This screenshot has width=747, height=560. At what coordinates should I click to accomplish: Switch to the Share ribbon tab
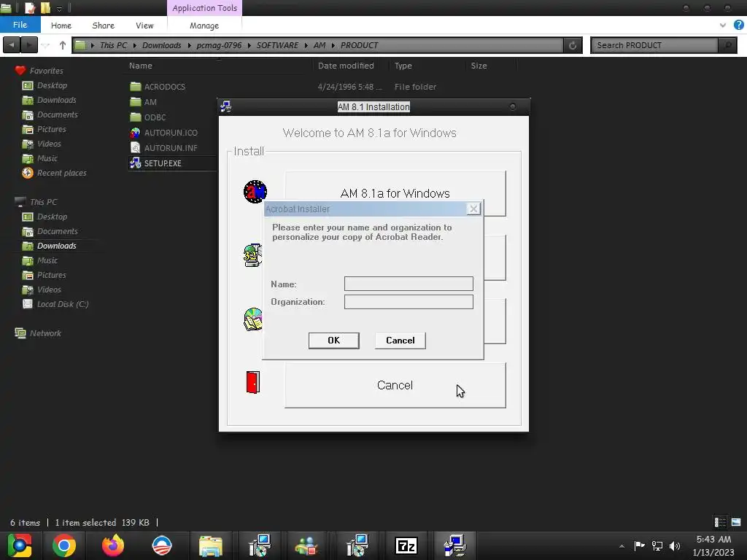coord(104,26)
